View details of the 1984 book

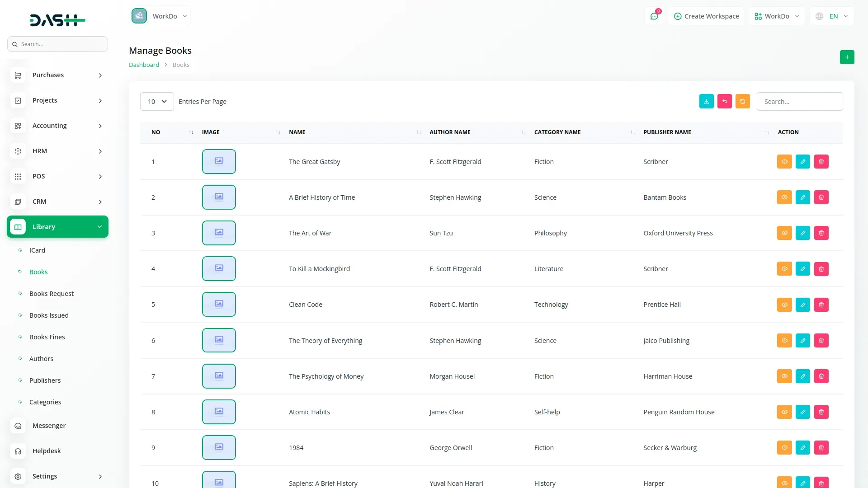tap(784, 448)
